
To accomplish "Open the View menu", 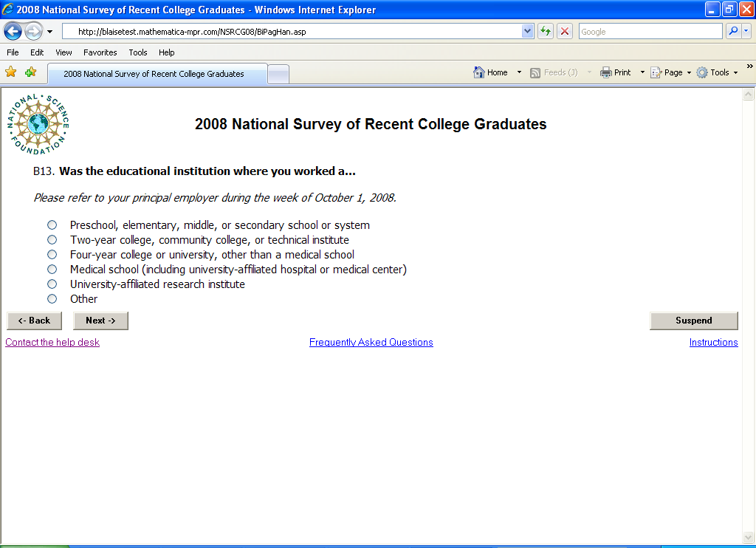I will point(63,52).
